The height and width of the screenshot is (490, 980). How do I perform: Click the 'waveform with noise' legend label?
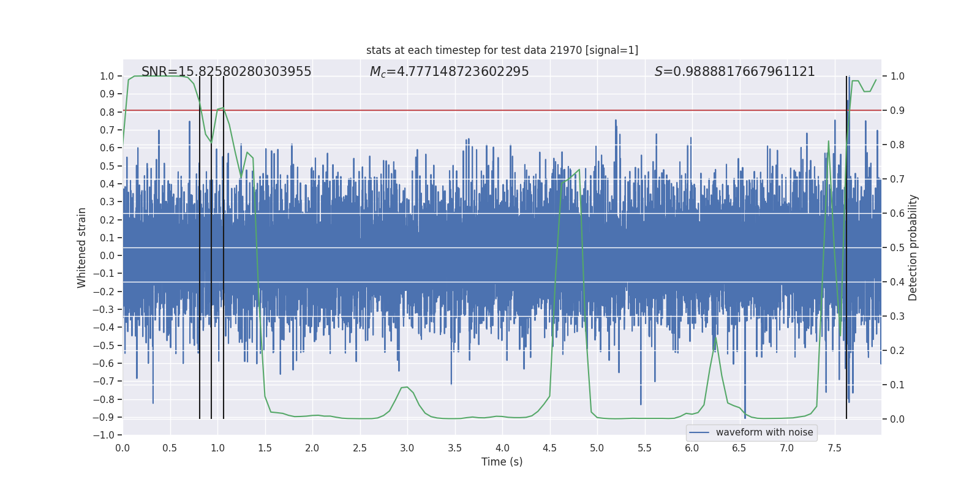point(764,432)
